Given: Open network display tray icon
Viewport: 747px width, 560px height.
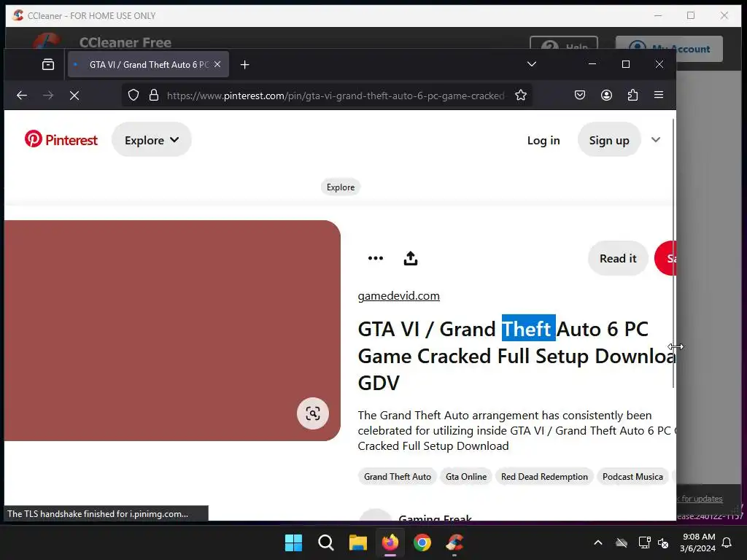Looking at the screenshot, I should click(x=644, y=542).
